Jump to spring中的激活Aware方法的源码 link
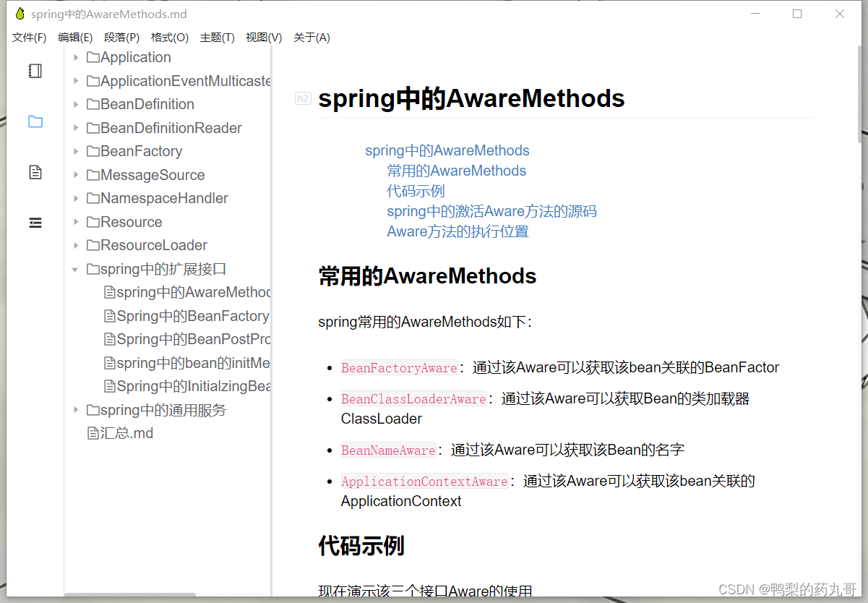Image resolution: width=868 pixels, height=603 pixels. (x=492, y=211)
